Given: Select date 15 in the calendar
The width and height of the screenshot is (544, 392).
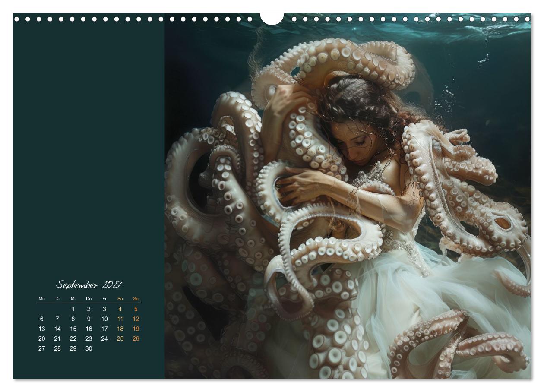Looking at the screenshot, I should 73,329.
